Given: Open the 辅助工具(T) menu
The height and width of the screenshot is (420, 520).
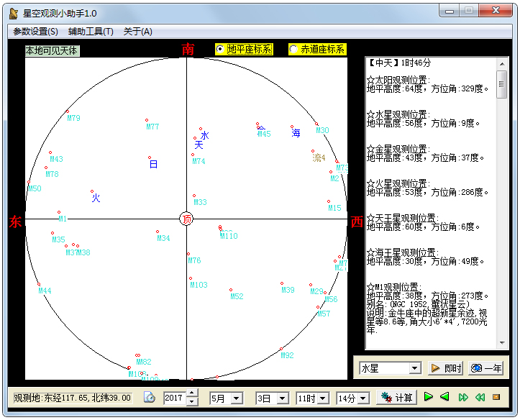Looking at the screenshot, I should 91,32.
